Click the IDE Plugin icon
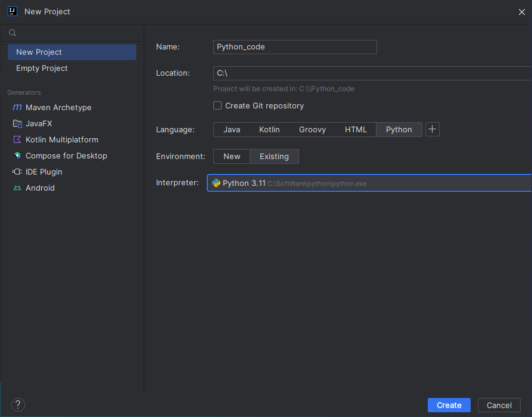Viewport: 532px width, 417px height. pos(17,172)
